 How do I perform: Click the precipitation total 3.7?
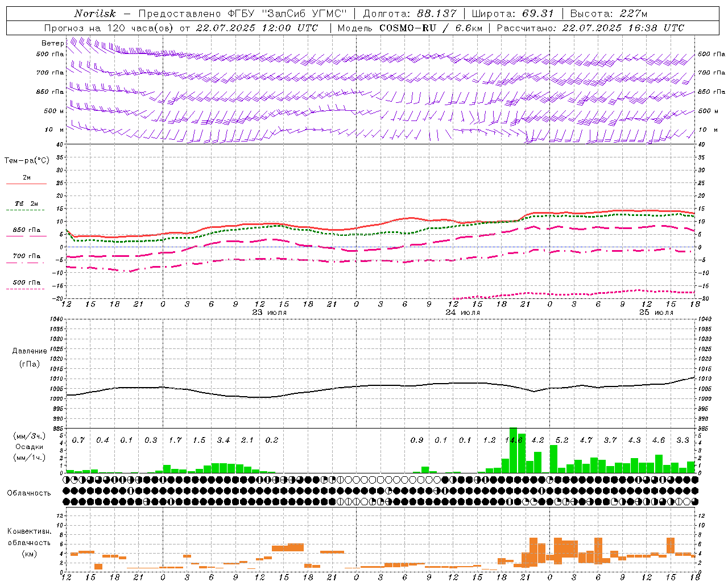[x=610, y=440]
